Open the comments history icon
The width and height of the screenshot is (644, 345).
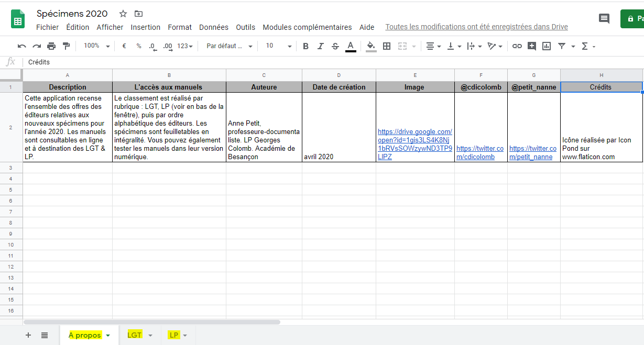coord(604,18)
